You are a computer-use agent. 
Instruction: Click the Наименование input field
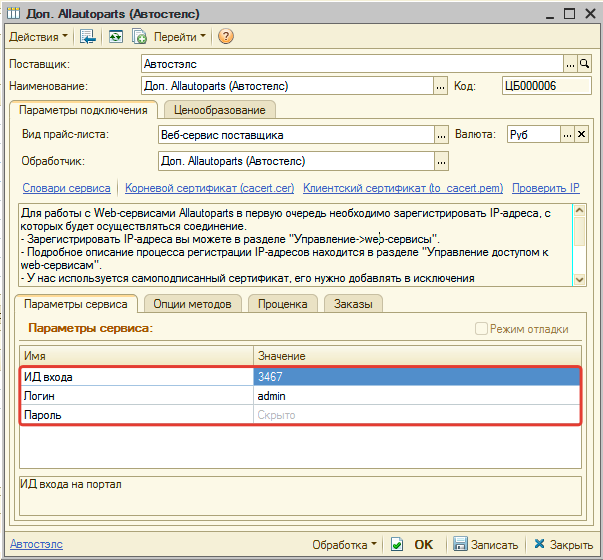(287, 86)
